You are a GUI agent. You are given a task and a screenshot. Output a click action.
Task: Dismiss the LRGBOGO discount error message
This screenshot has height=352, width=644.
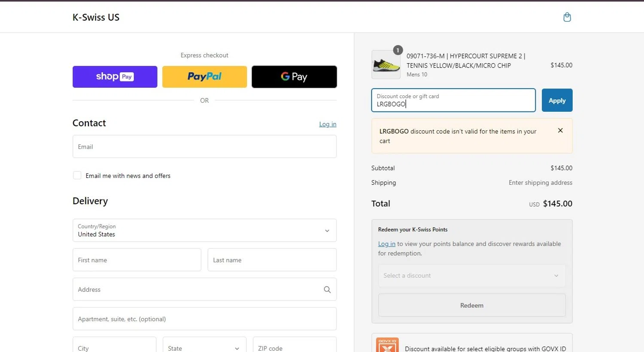pyautogui.click(x=560, y=131)
